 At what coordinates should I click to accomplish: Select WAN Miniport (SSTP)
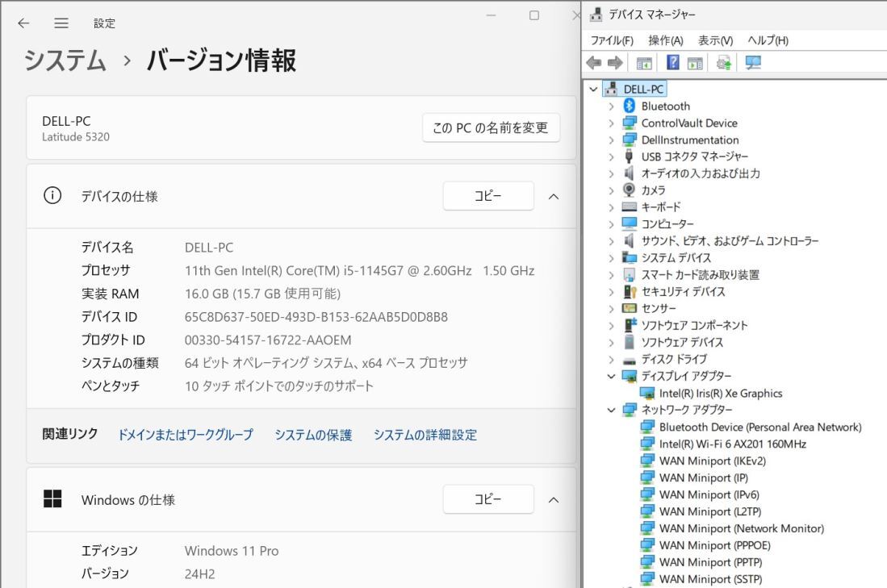click(710, 579)
